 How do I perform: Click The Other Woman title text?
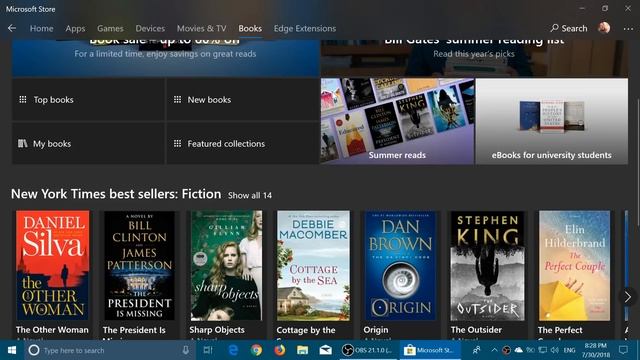(52, 330)
